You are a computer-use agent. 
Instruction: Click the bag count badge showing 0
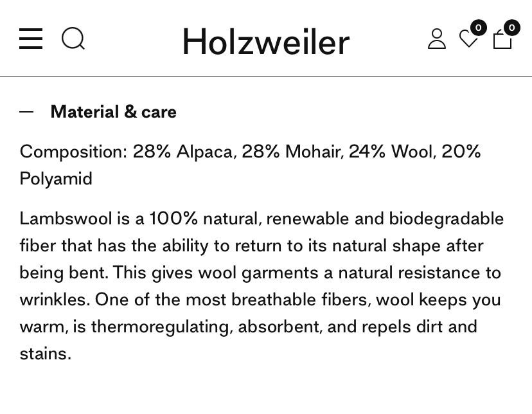point(511,28)
